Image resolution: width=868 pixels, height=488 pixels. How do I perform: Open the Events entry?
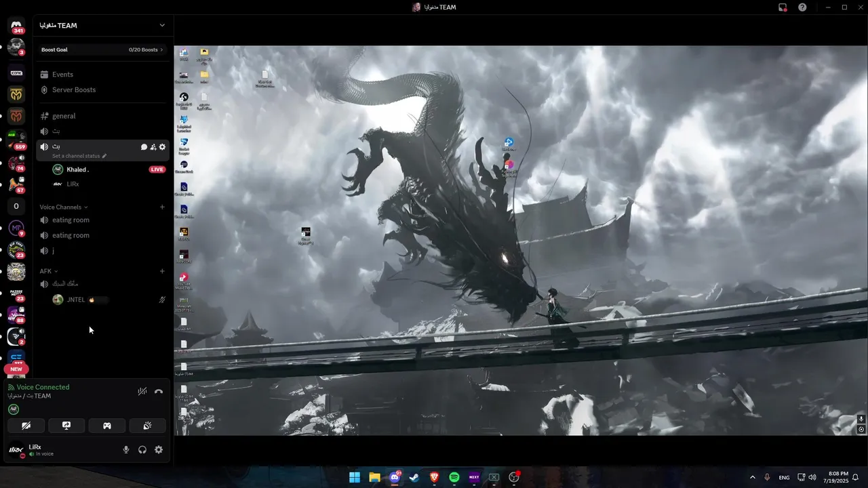click(x=102, y=75)
